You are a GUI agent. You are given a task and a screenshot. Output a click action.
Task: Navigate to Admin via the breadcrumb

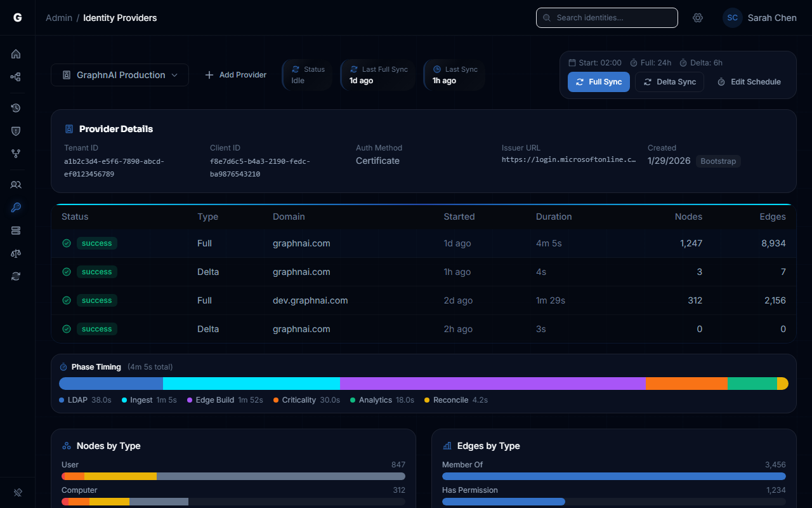58,18
